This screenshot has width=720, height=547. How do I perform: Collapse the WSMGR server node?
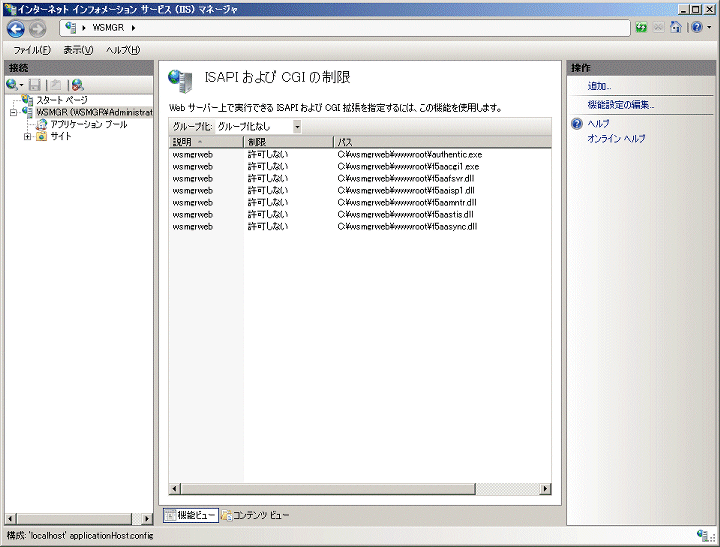(x=13, y=112)
